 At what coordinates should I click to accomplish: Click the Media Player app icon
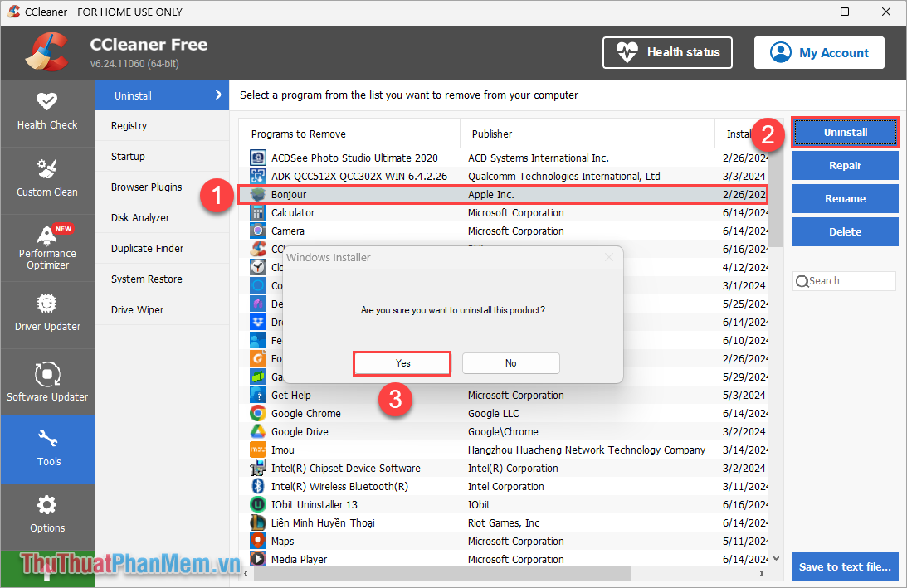click(x=257, y=559)
